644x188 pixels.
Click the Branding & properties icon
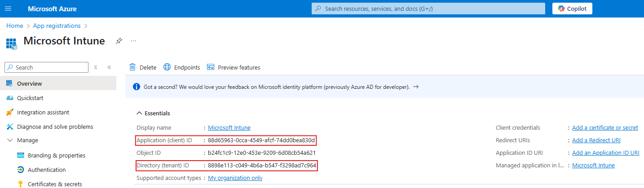coord(20,155)
